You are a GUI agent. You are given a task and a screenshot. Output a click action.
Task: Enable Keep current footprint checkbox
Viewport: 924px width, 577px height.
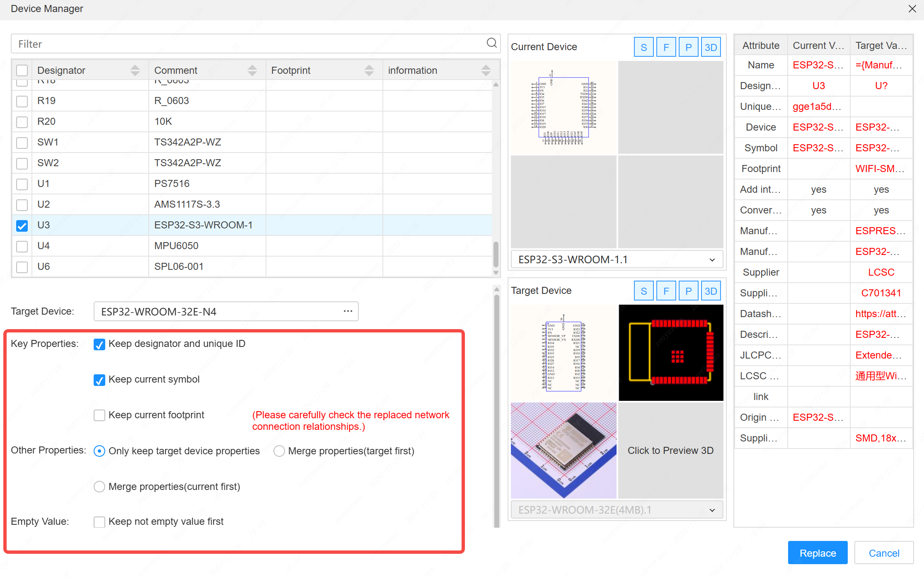click(x=99, y=415)
